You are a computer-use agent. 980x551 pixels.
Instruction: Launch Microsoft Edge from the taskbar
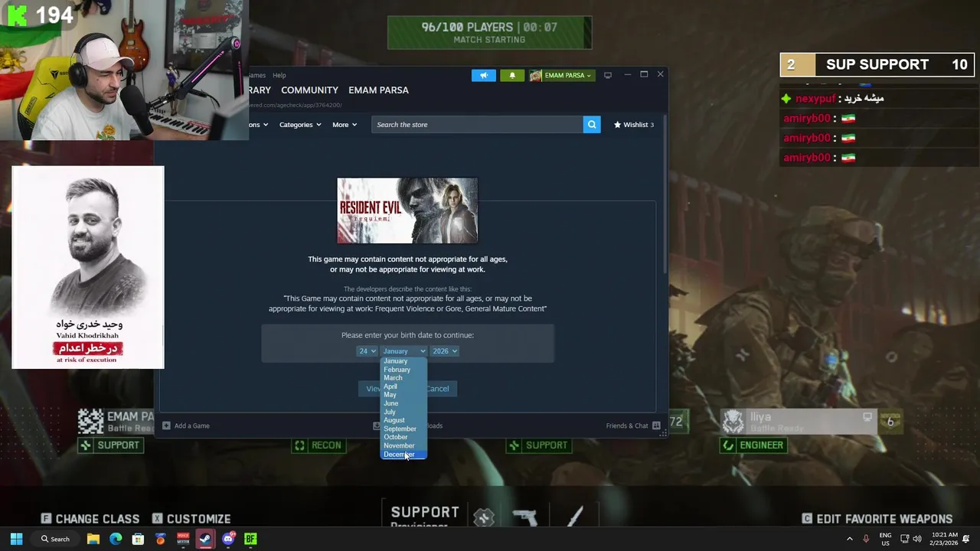click(116, 539)
